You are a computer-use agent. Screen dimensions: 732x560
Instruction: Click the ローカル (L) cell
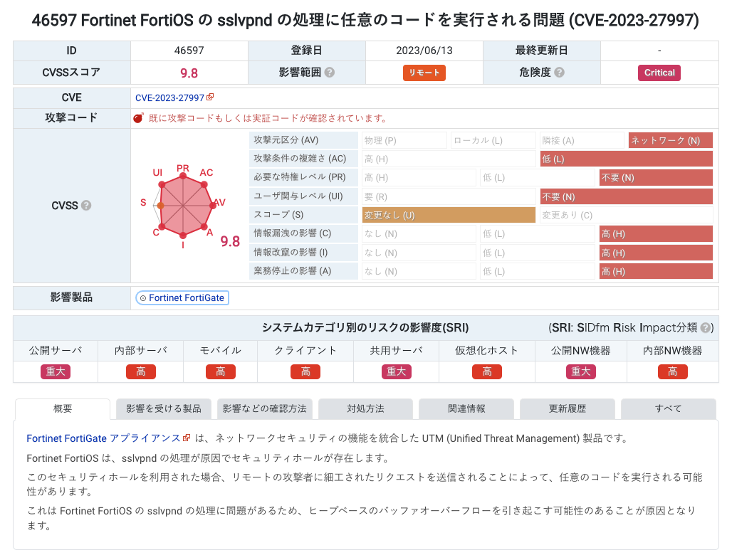coord(493,140)
